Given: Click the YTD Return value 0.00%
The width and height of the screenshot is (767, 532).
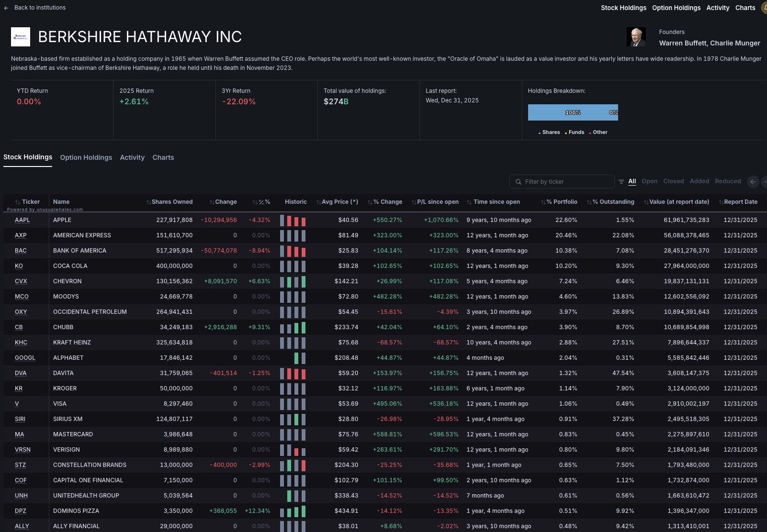Looking at the screenshot, I should [29, 101].
